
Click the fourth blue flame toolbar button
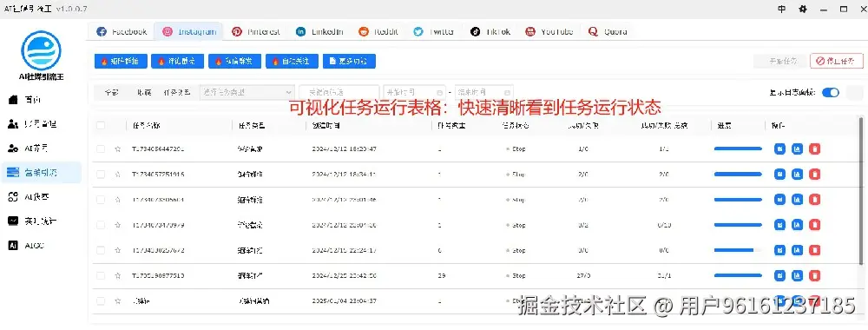[x=292, y=61]
